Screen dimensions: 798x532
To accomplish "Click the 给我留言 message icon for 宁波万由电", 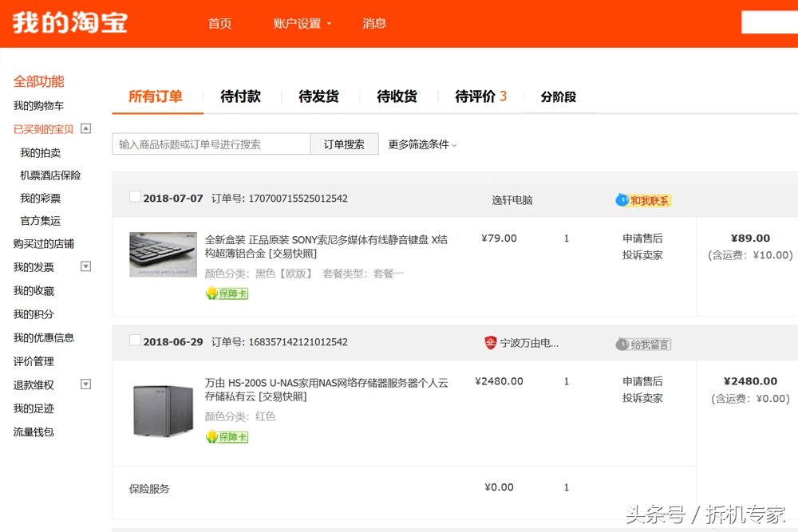I will pyautogui.click(x=643, y=345).
